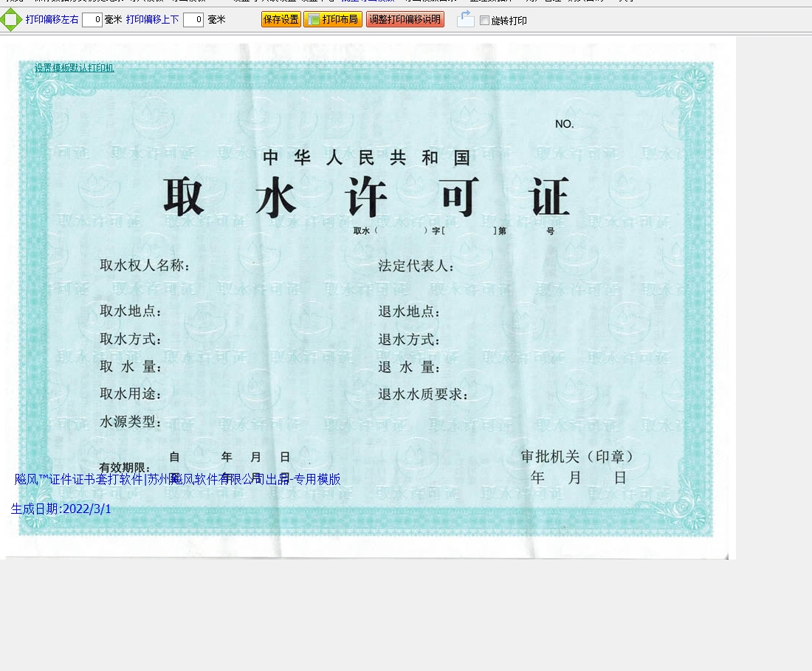Enable the 旋转打印 checkbox
The height and width of the screenshot is (671, 812).
click(x=484, y=21)
